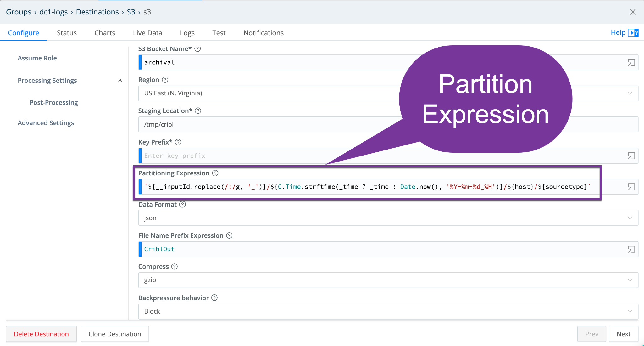Switch to the Status tab
The image size is (644, 346).
[x=66, y=33]
